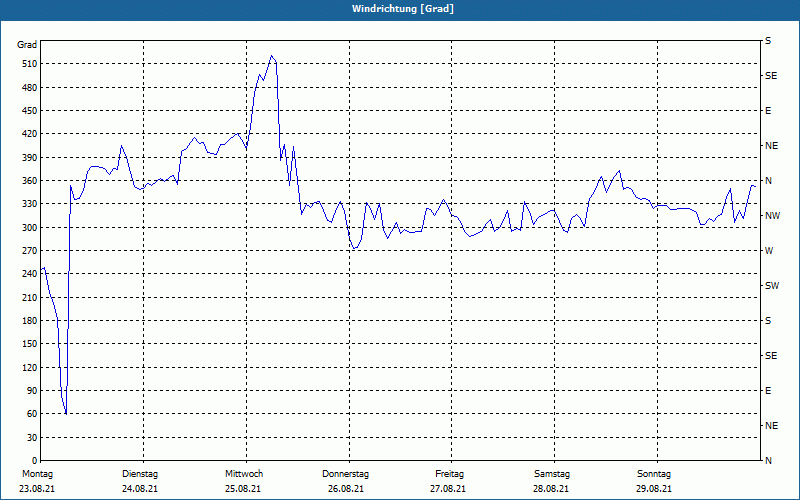The image size is (800, 500).
Task: Click the 150 y-axis value
Action: [x=30, y=344]
